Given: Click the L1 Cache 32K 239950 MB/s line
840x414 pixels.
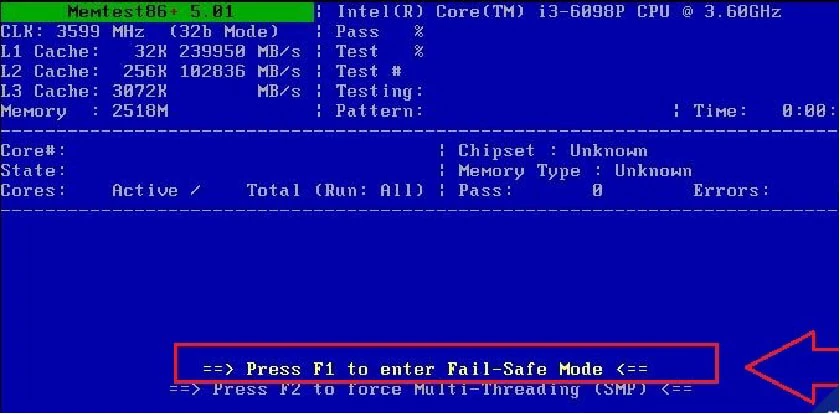Looking at the screenshot, I should pos(151,52).
